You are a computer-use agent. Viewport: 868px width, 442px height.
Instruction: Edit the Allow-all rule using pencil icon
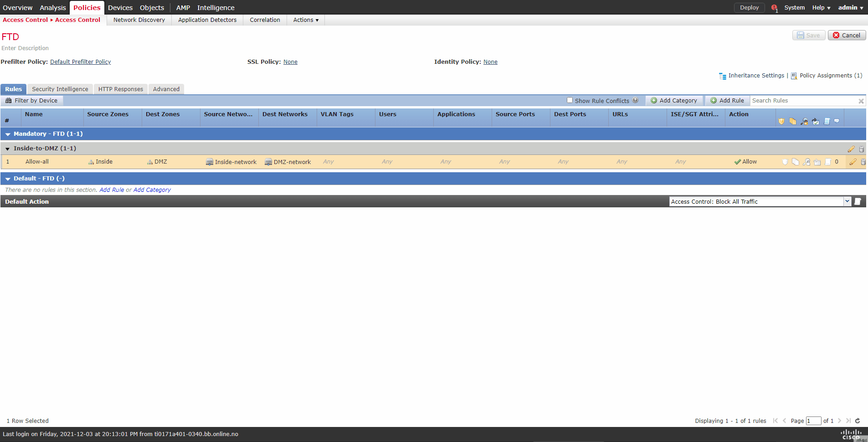point(853,162)
